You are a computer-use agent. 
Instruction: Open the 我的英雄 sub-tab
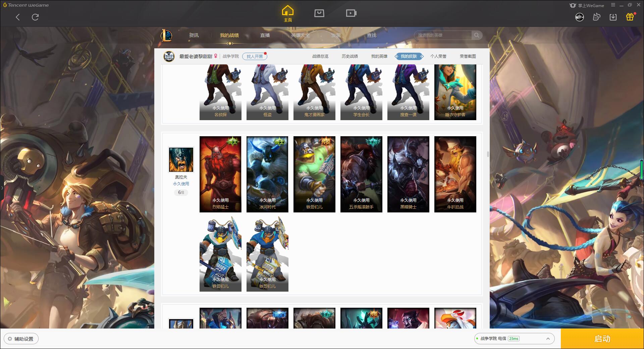pos(379,56)
